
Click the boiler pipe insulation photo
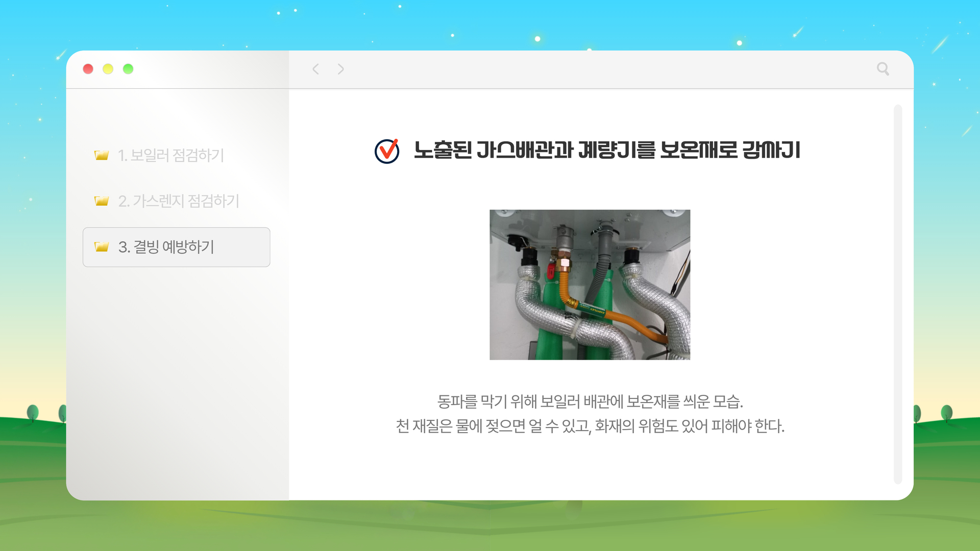pyautogui.click(x=590, y=285)
